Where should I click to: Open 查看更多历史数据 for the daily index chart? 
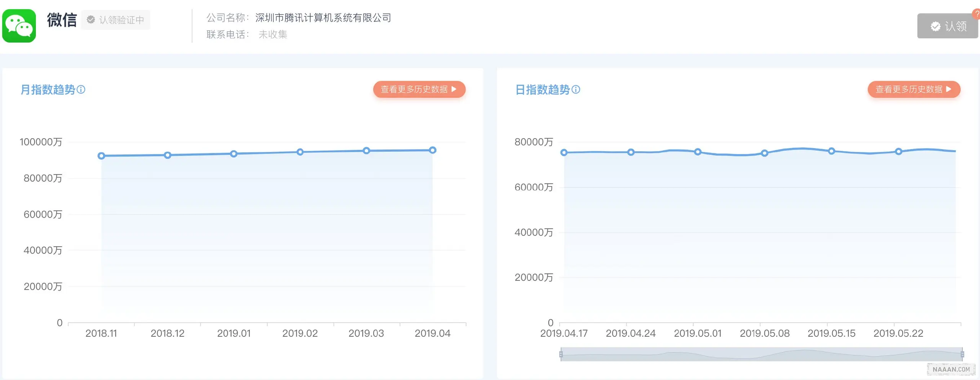tap(914, 89)
